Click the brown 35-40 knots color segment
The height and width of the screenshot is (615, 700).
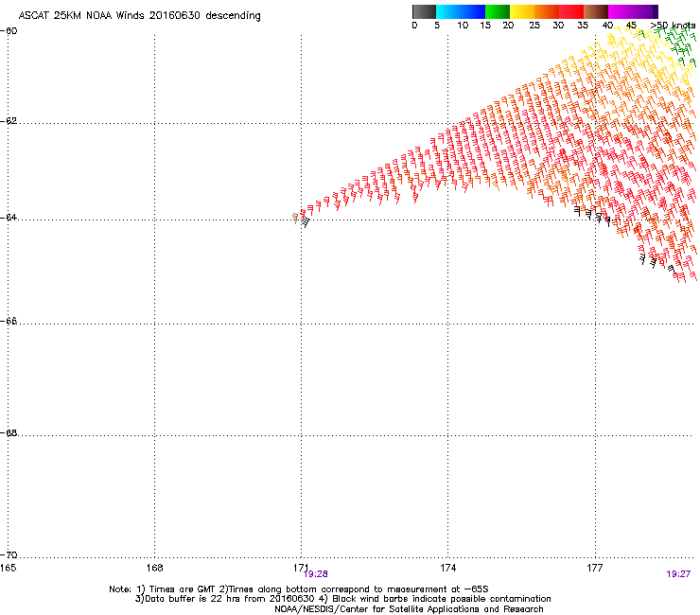pyautogui.click(x=596, y=11)
